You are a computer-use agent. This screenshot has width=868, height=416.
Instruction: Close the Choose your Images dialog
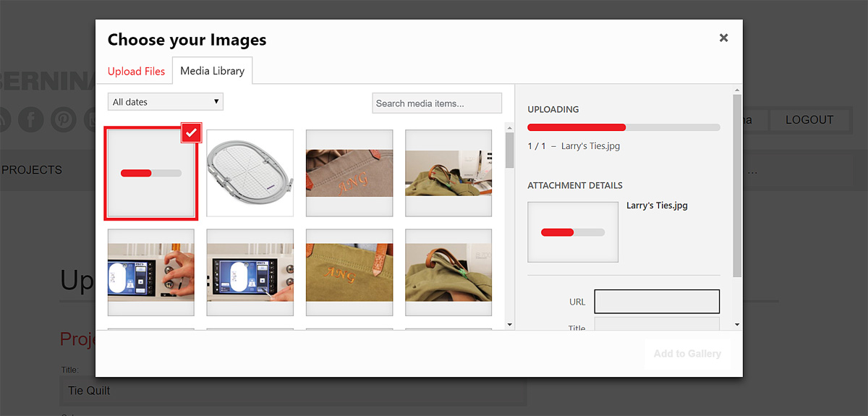point(723,38)
